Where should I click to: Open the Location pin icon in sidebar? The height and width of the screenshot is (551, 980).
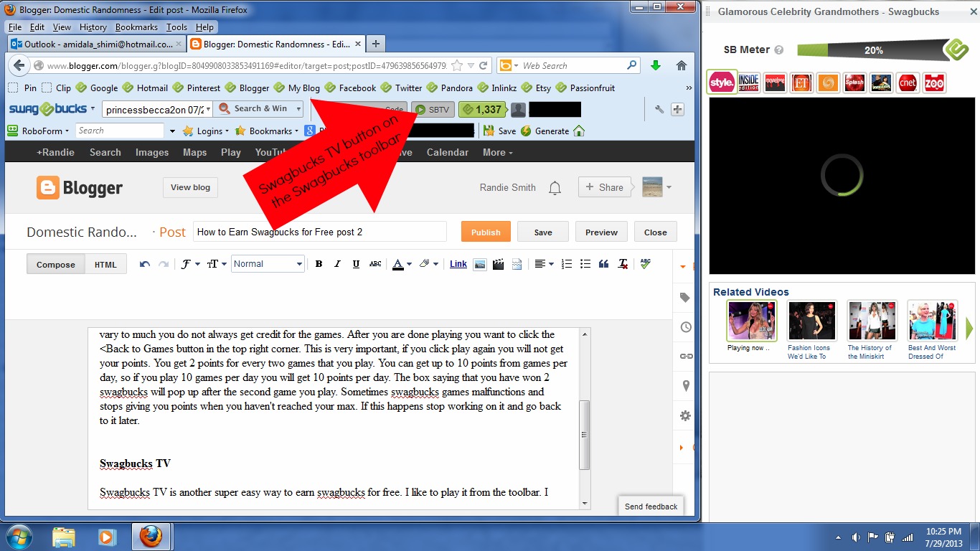(686, 386)
